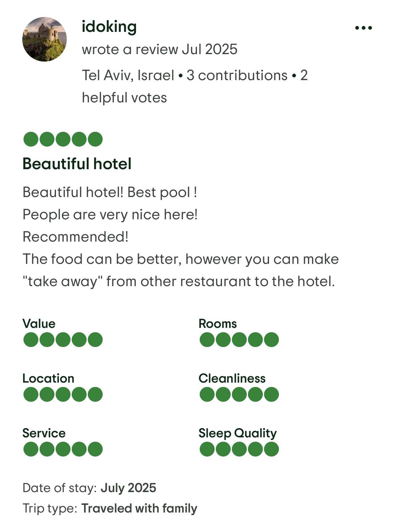Click the Cleanliness label
The image size is (397, 532).
pos(232,378)
